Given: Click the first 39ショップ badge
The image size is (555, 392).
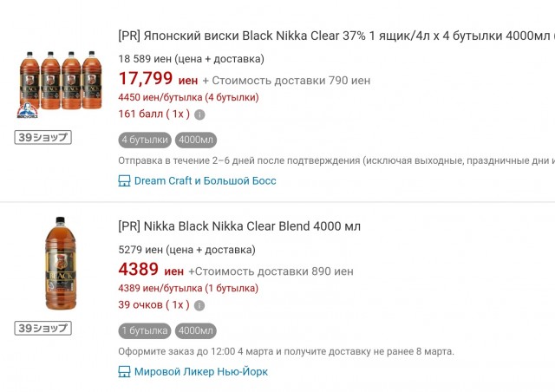Looking at the screenshot, I should point(42,137).
